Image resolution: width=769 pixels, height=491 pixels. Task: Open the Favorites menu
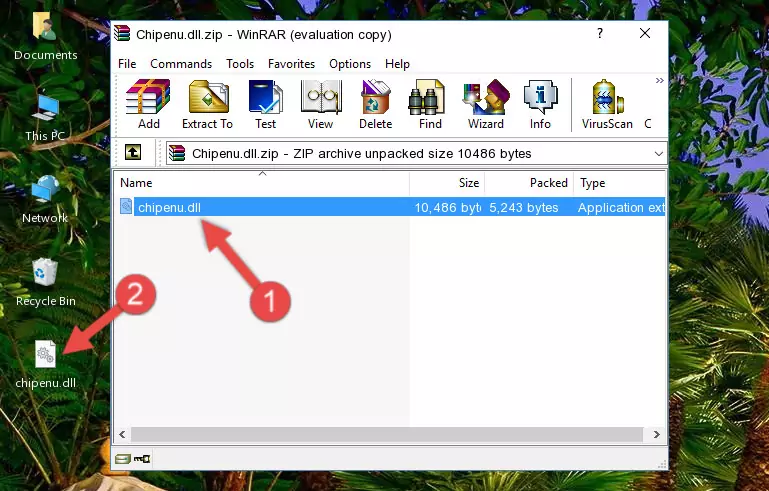291,64
